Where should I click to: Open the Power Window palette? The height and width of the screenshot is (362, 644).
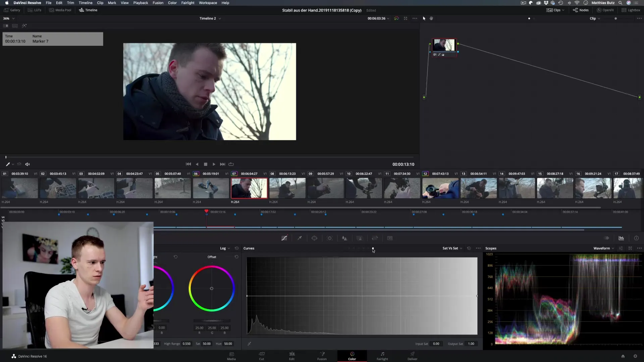[x=314, y=238]
